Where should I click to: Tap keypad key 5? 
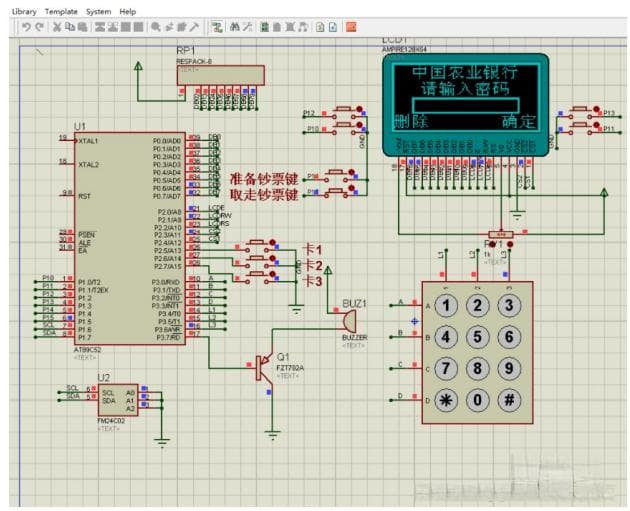[x=477, y=337]
